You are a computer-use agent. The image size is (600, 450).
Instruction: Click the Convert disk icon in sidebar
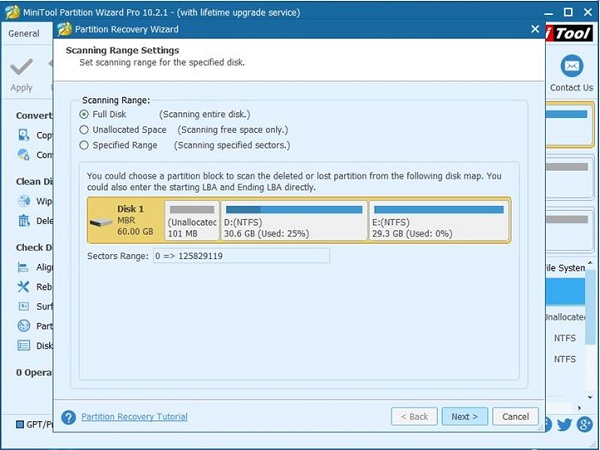tap(24, 155)
